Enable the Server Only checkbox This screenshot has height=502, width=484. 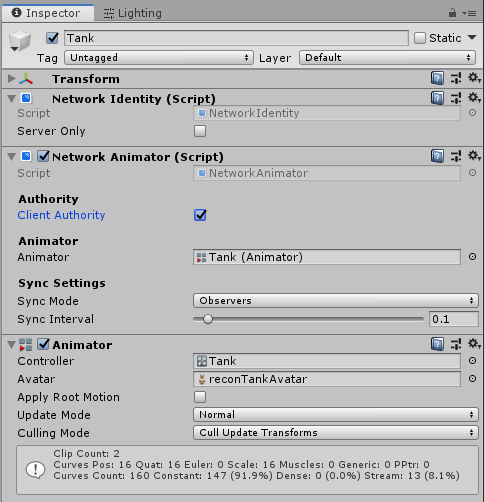pos(200,131)
